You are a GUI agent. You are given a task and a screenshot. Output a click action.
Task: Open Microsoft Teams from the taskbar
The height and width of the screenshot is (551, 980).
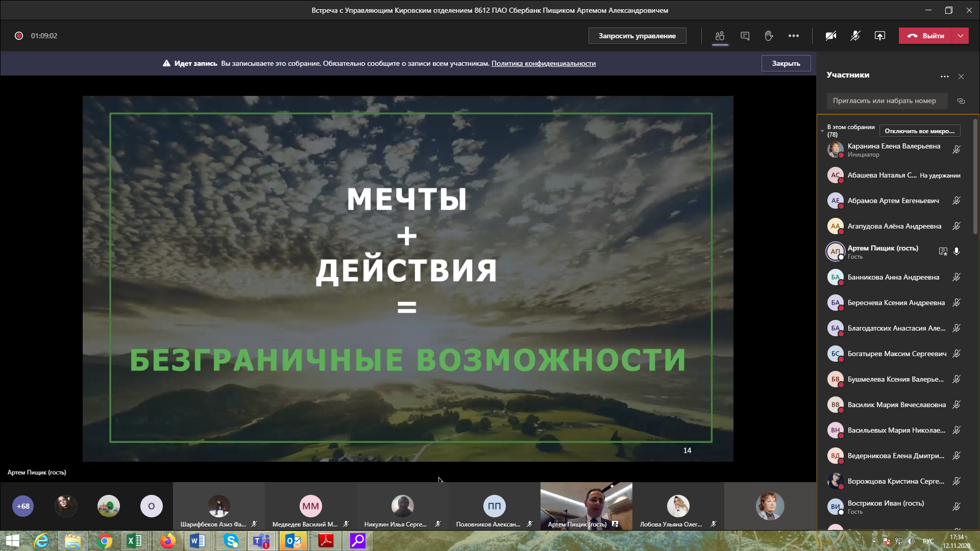coord(261,541)
